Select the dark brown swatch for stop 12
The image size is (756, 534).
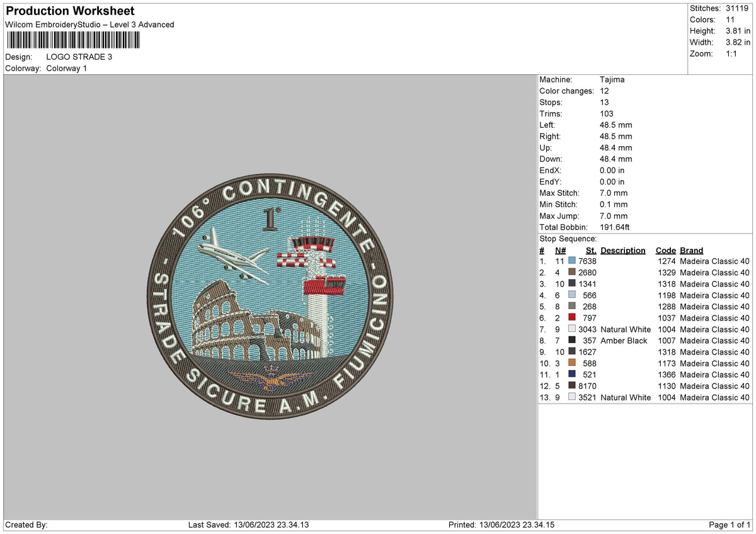pos(572,385)
